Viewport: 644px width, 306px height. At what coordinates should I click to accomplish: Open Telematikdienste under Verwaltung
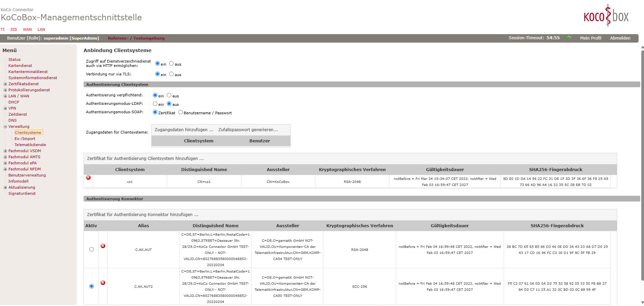point(30,145)
